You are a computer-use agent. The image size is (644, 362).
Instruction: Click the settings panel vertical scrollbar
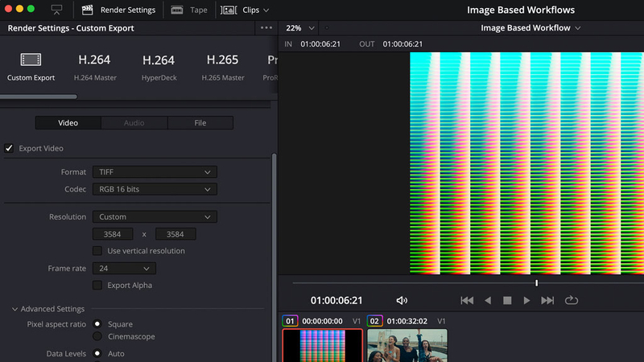click(274, 257)
